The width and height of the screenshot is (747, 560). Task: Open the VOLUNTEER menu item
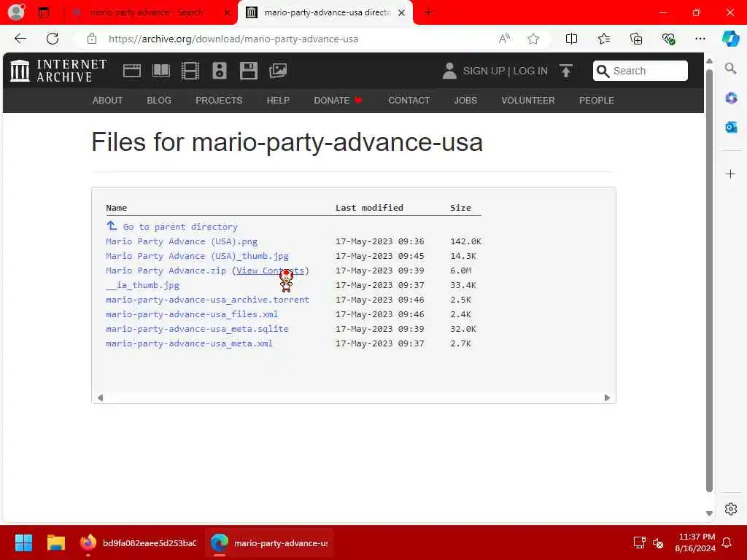coord(528,101)
